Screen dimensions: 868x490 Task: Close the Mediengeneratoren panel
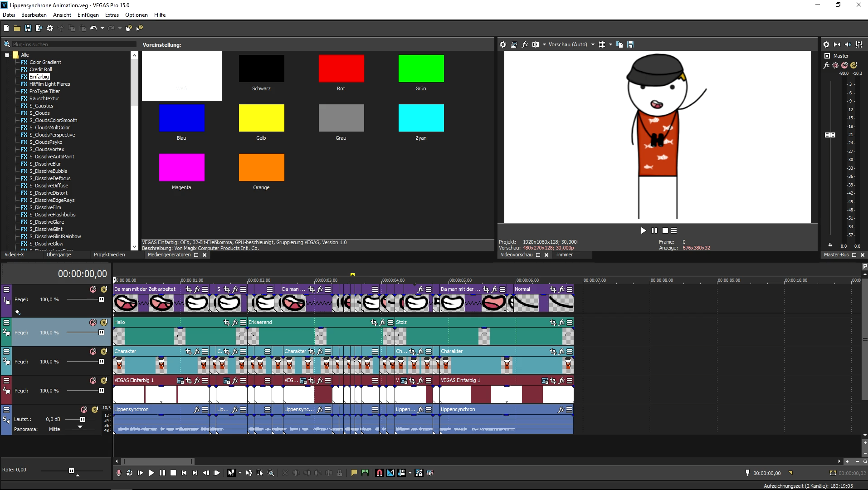[205, 255]
